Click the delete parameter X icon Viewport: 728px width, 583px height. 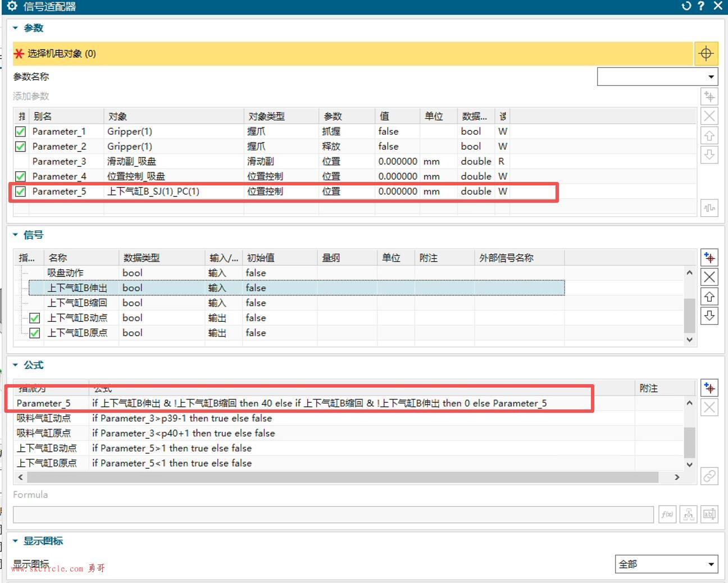tap(709, 116)
